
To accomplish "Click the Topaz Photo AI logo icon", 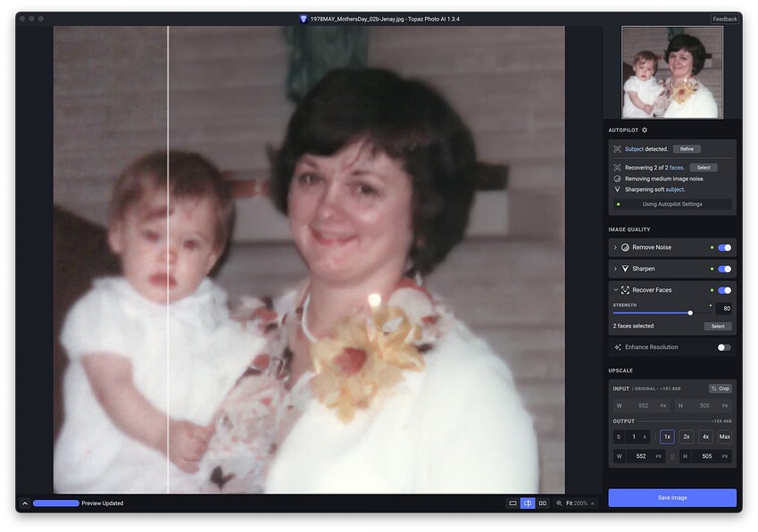I will tap(303, 19).
